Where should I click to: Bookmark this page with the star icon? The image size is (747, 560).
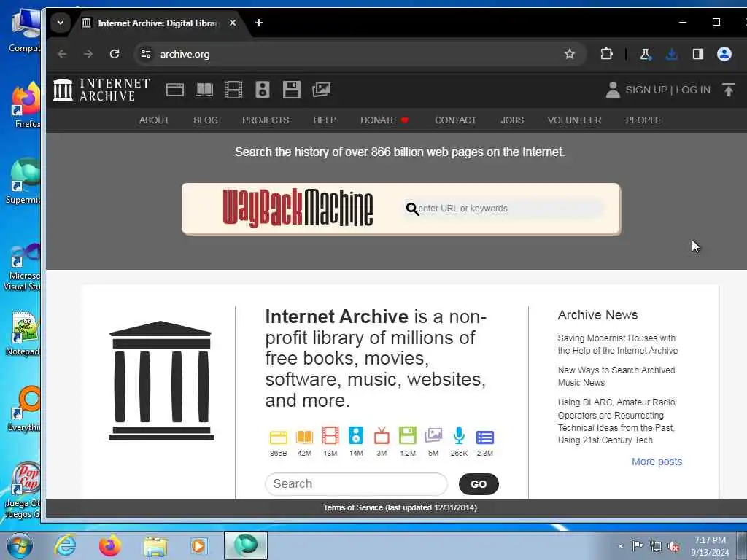569,54
